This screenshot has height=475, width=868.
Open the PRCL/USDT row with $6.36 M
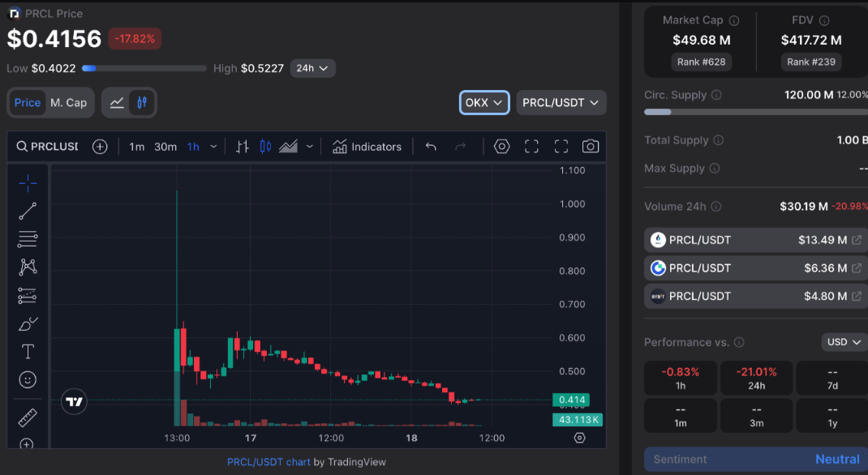(755, 268)
